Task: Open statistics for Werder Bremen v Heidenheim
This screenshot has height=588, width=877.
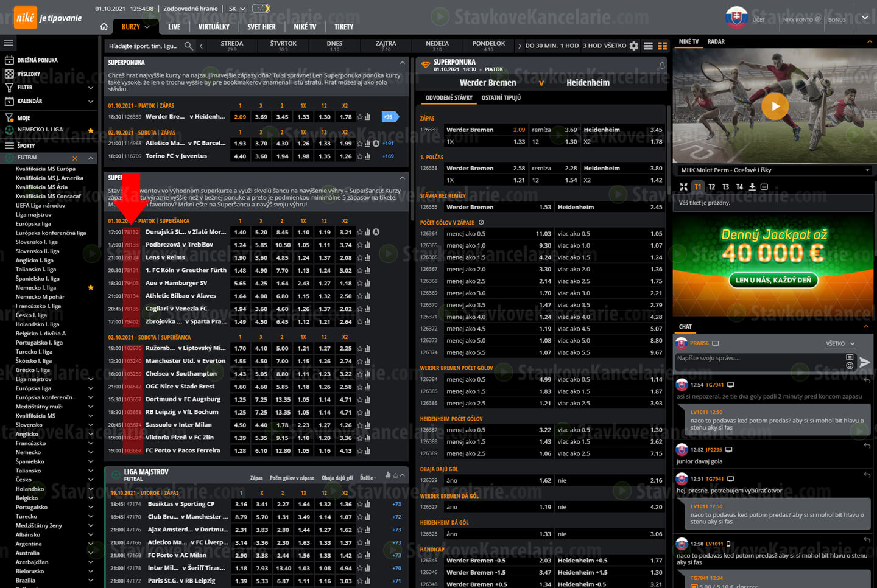Action: point(367,117)
